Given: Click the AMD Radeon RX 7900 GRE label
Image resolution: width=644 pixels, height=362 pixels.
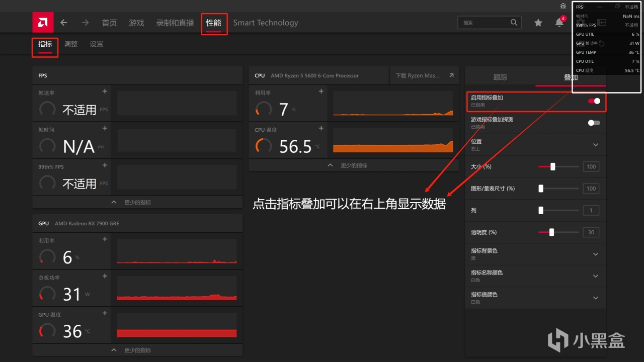Looking at the screenshot, I should click(x=87, y=223).
